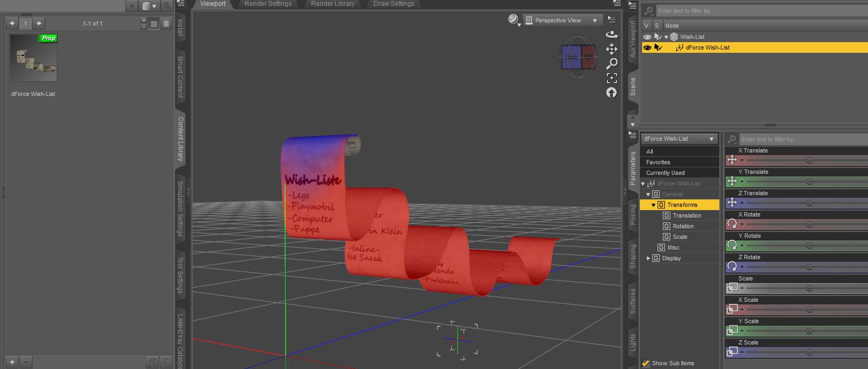The height and width of the screenshot is (369, 868).
Task: Click the minus remove button below content pane
Action: coord(26,362)
